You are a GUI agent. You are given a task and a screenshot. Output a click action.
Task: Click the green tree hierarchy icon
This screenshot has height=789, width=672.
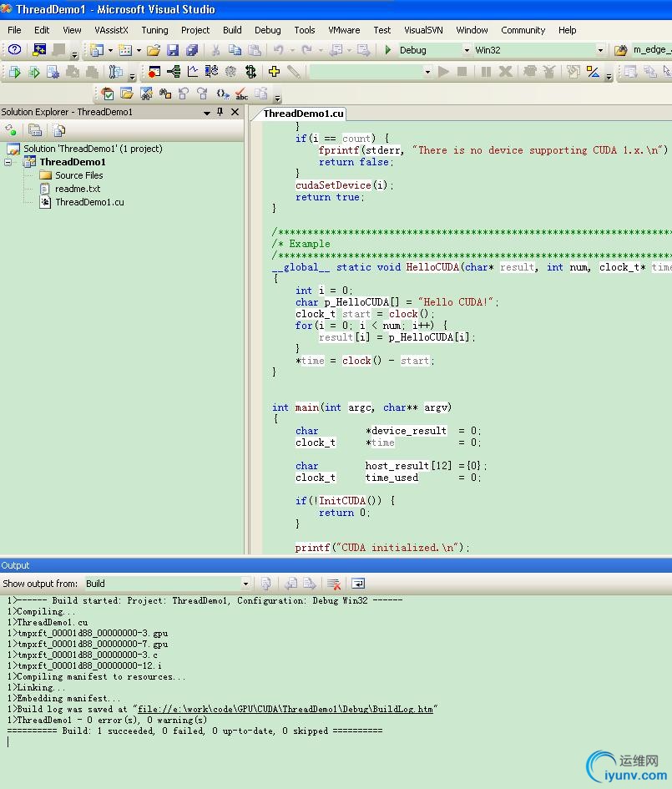tap(174, 72)
